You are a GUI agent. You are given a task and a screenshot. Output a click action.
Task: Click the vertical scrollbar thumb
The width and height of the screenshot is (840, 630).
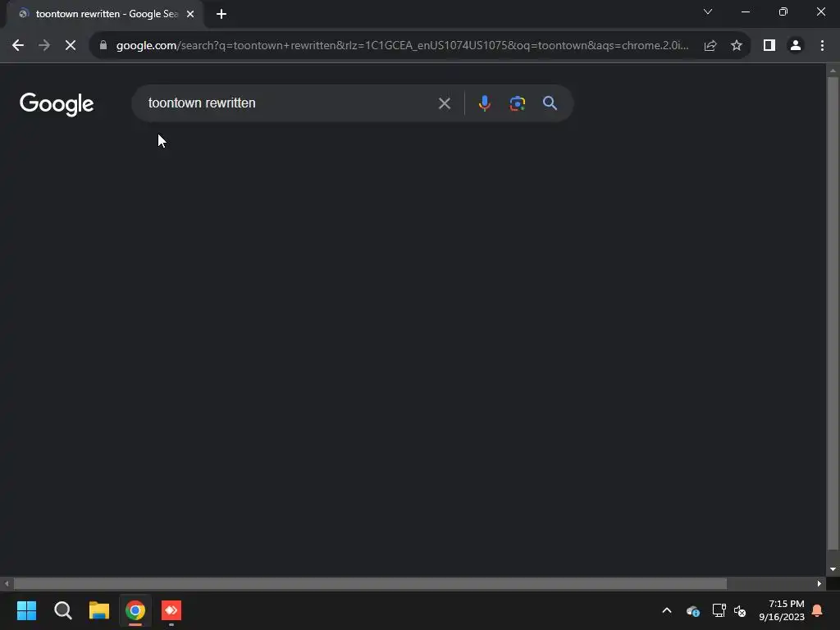point(833,313)
